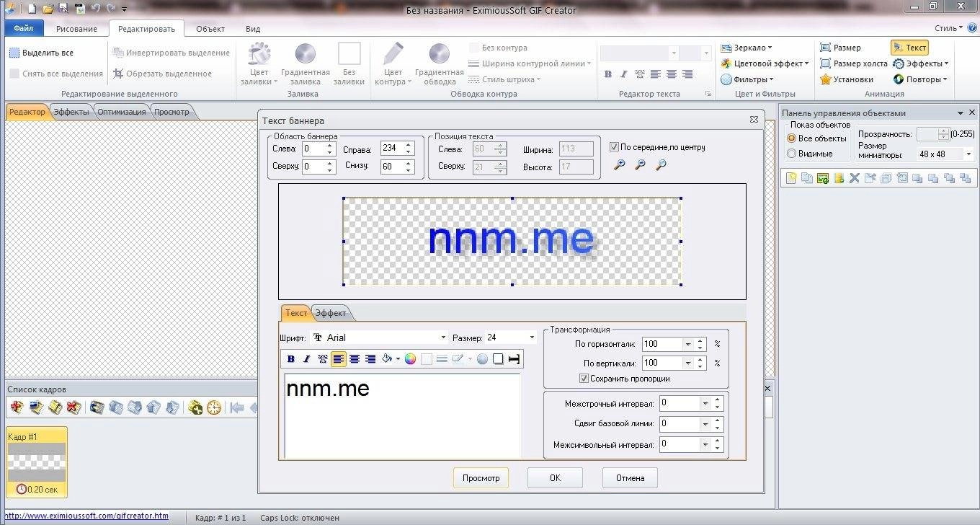Center-align the banner text
Image resolution: width=980 pixels, height=525 pixels.
354,359
